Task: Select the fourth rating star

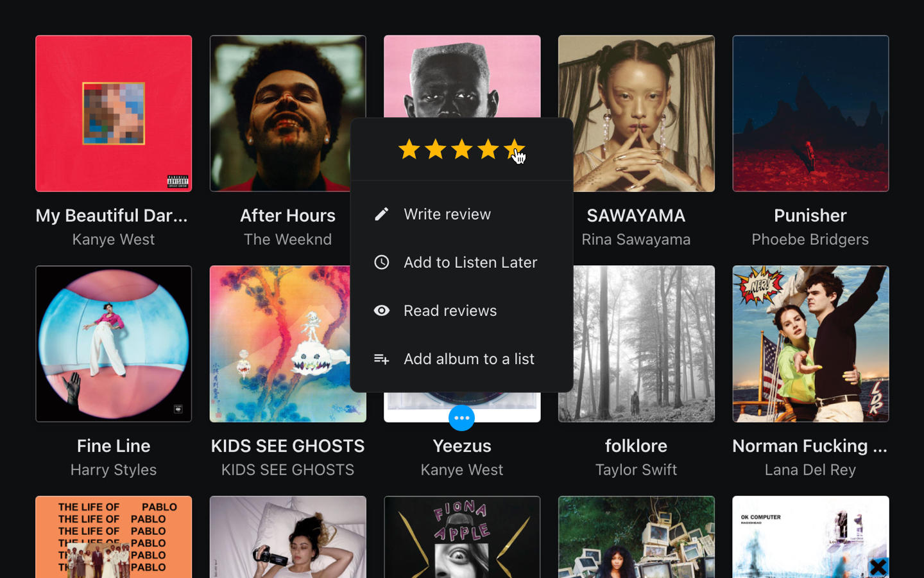Action: tap(488, 150)
